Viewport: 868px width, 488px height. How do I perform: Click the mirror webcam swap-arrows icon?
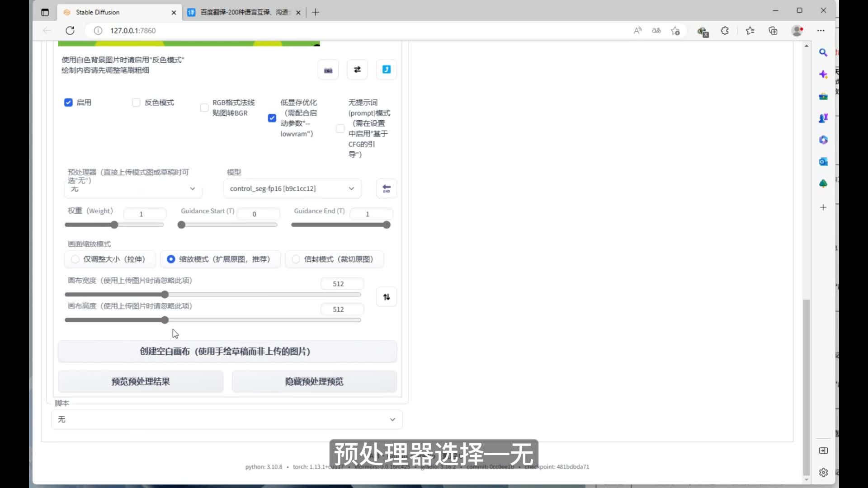357,70
